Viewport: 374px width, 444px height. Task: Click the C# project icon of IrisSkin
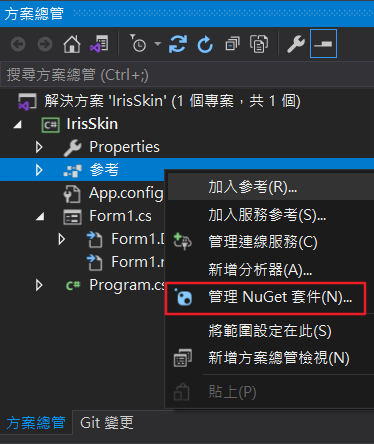(51, 125)
